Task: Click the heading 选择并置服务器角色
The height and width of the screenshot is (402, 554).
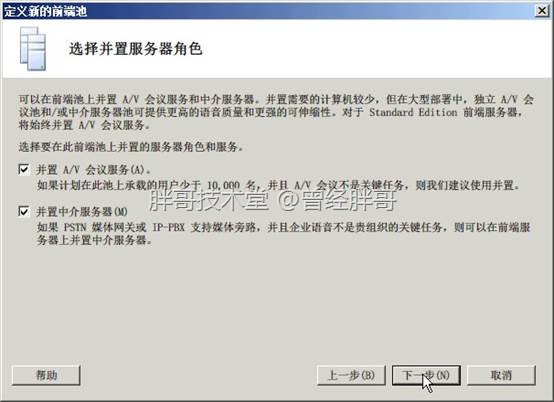Action: (136, 49)
